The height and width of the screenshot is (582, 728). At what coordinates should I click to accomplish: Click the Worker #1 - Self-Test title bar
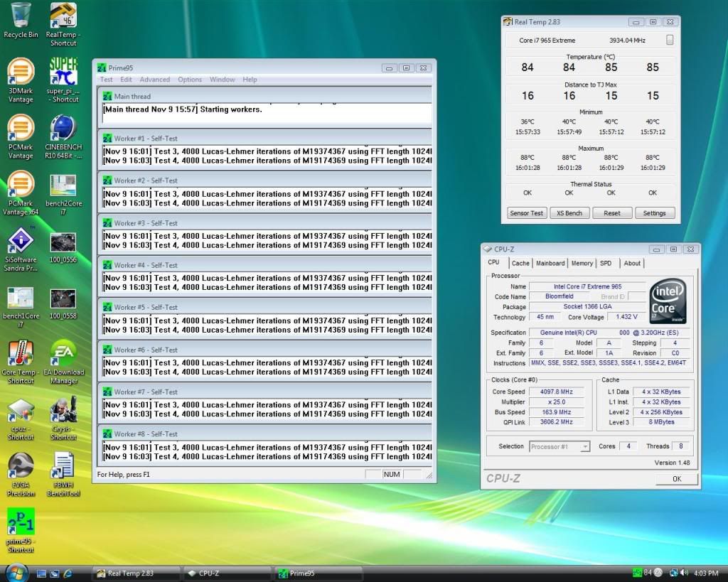tap(266, 139)
